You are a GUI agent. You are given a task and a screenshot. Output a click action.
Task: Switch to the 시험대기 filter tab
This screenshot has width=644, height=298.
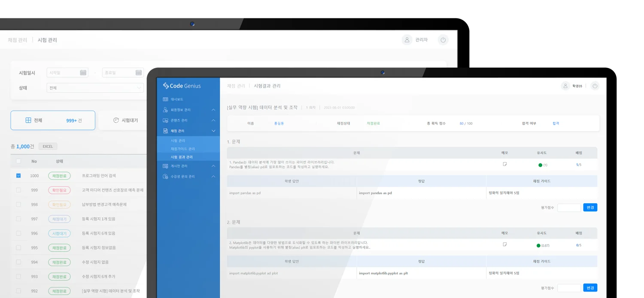(x=125, y=120)
